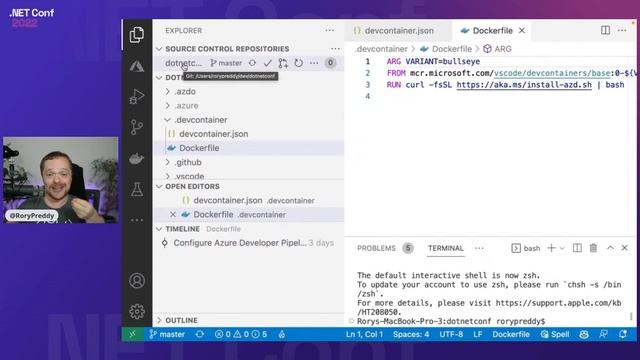Open the Explorer view in activity bar
Viewport: 640px width, 360px height.
pyautogui.click(x=137, y=35)
